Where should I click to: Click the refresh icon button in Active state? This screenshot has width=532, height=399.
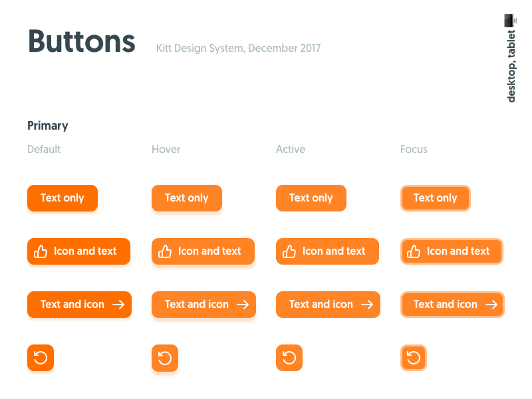(x=289, y=357)
